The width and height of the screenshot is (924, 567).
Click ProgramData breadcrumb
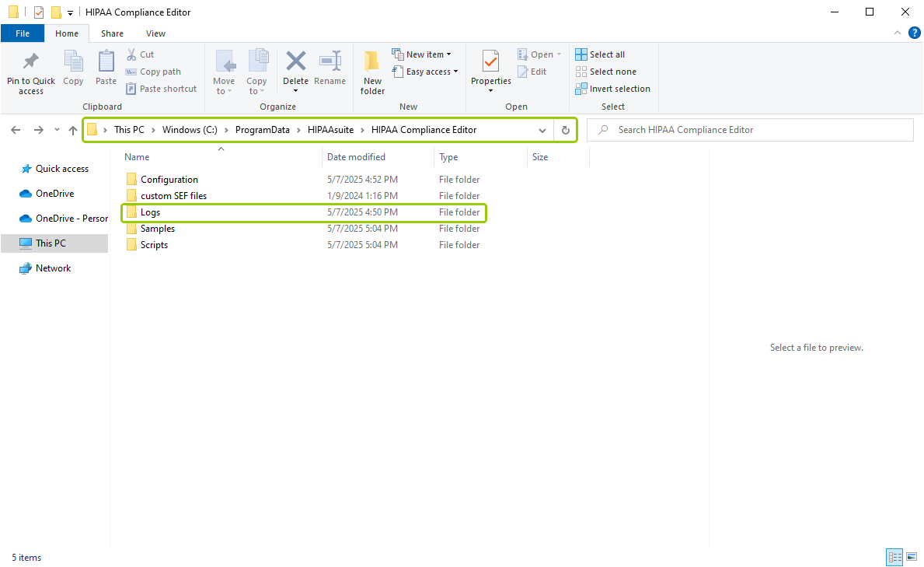point(262,130)
